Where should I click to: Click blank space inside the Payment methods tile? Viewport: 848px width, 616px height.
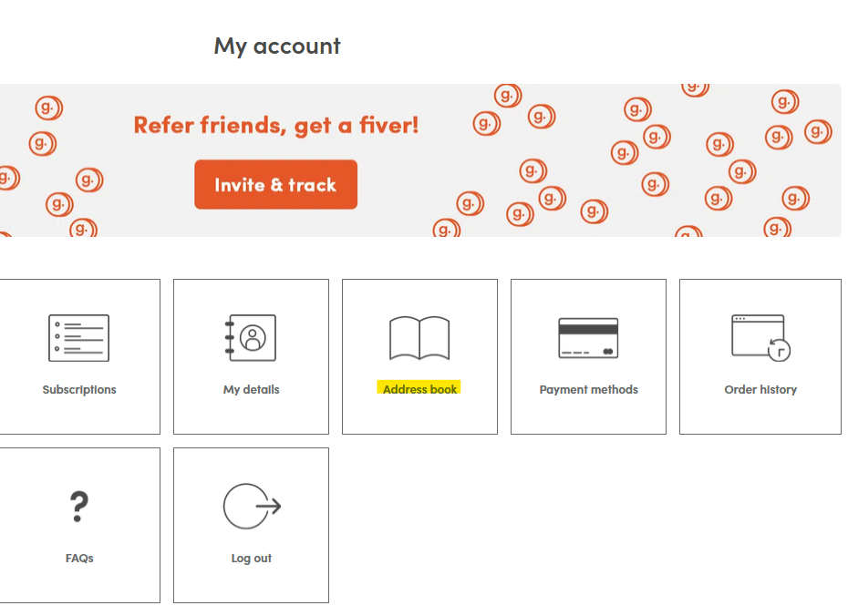click(x=588, y=415)
